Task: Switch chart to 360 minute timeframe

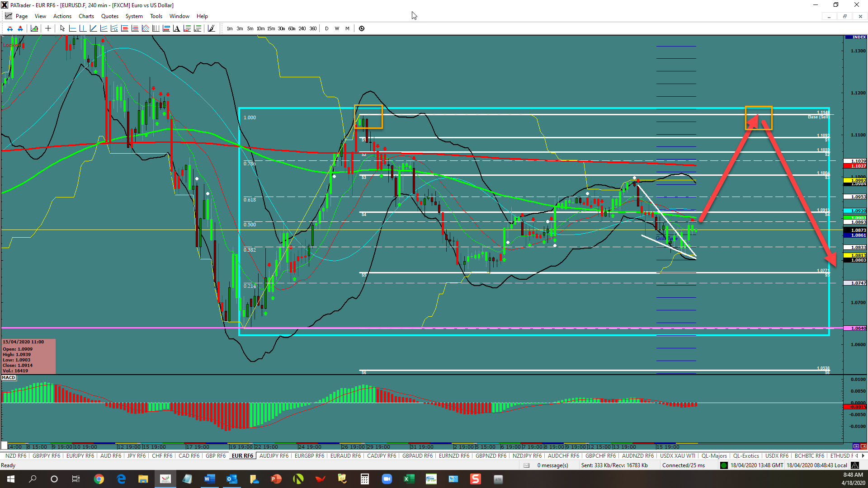Action: [313, 28]
